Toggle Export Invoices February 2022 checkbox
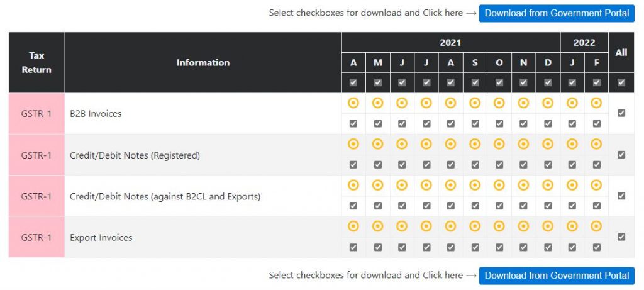Viewport: 644px width, 290px height. [x=596, y=247]
